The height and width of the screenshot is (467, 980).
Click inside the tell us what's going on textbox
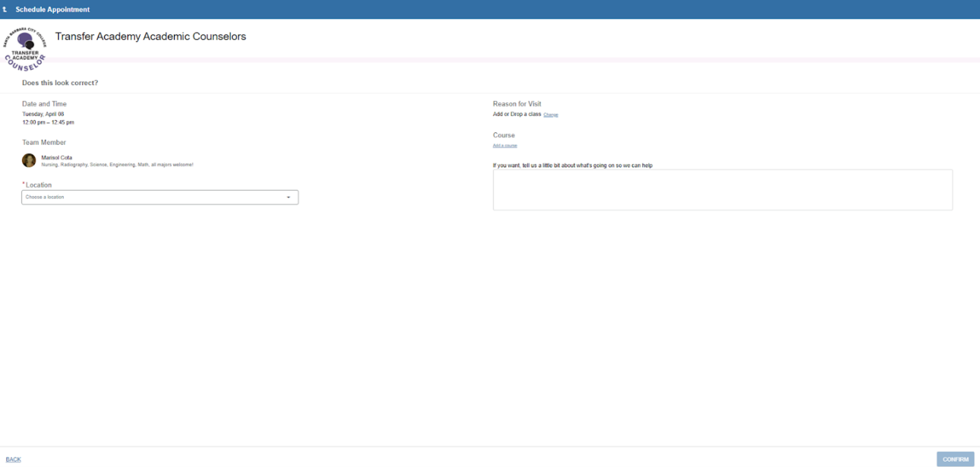pos(722,189)
